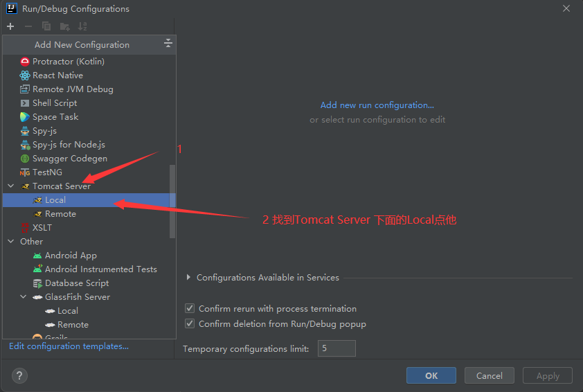
Task: Click the Add new run configuration link
Action: (x=377, y=105)
